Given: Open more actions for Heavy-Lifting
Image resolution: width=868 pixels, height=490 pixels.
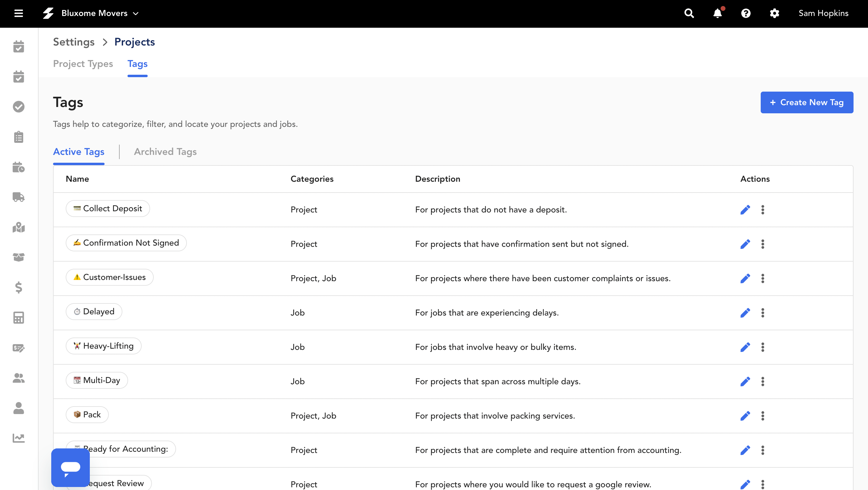Looking at the screenshot, I should pos(763,347).
